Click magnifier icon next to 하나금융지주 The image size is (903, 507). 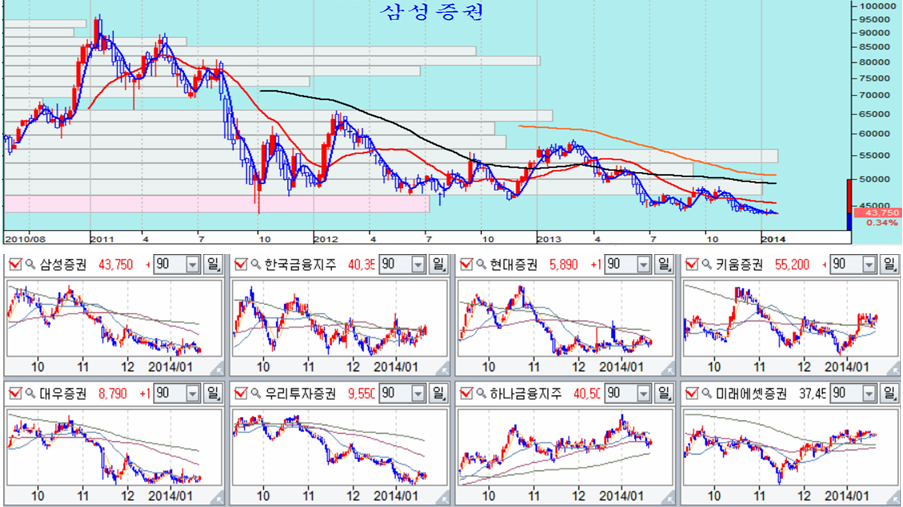[x=481, y=394]
